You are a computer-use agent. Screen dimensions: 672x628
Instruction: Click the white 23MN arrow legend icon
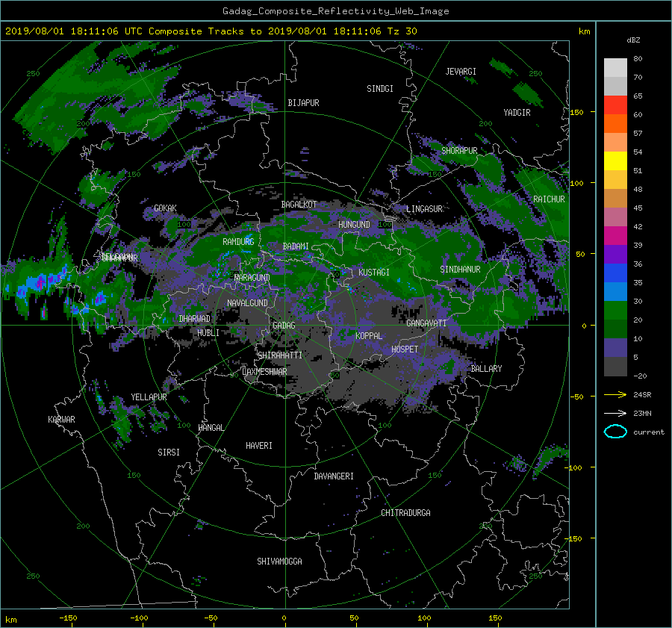(x=615, y=413)
